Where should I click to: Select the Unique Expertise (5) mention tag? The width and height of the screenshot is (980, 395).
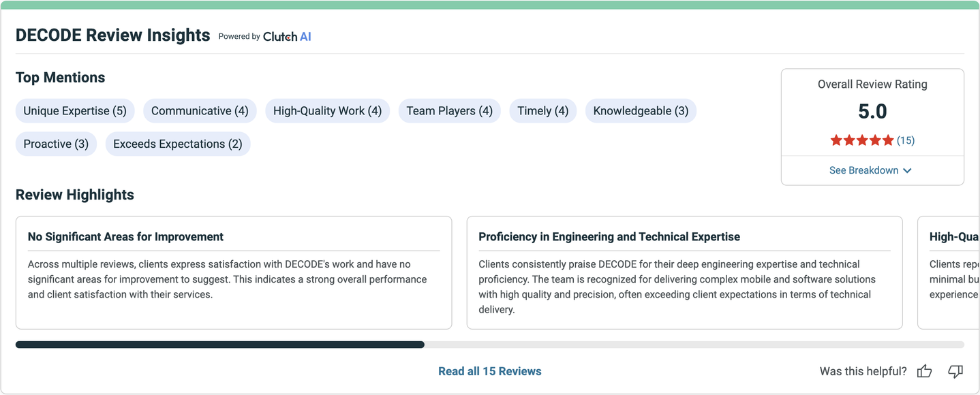point(75,111)
